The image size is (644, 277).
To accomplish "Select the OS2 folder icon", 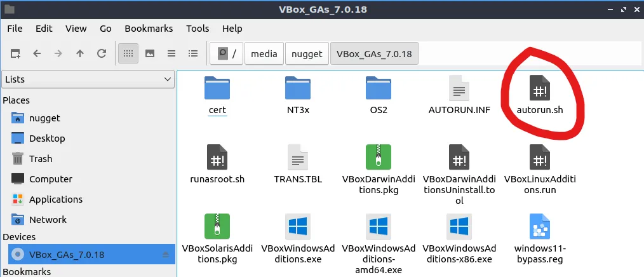I will 379,88.
